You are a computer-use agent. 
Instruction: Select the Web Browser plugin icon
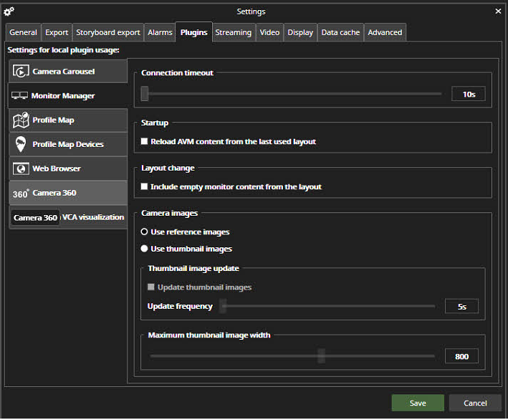(x=21, y=168)
